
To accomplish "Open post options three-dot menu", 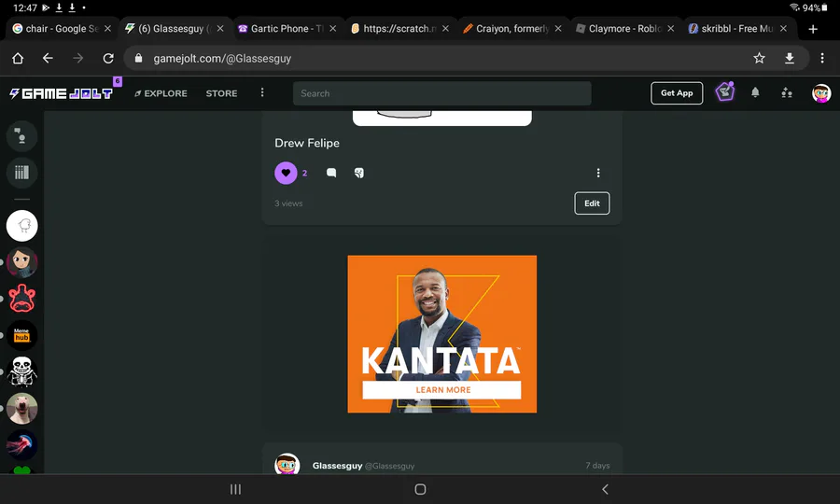I will click(598, 173).
